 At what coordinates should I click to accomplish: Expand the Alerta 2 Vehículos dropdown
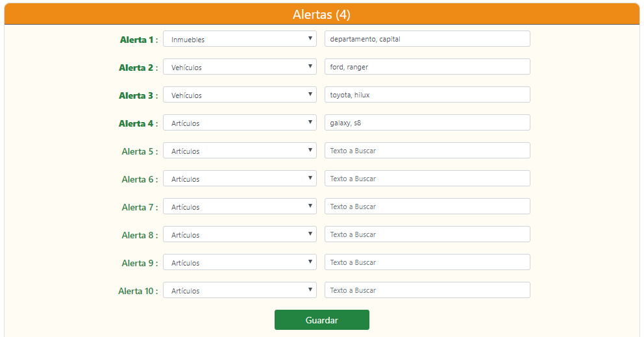click(x=240, y=67)
